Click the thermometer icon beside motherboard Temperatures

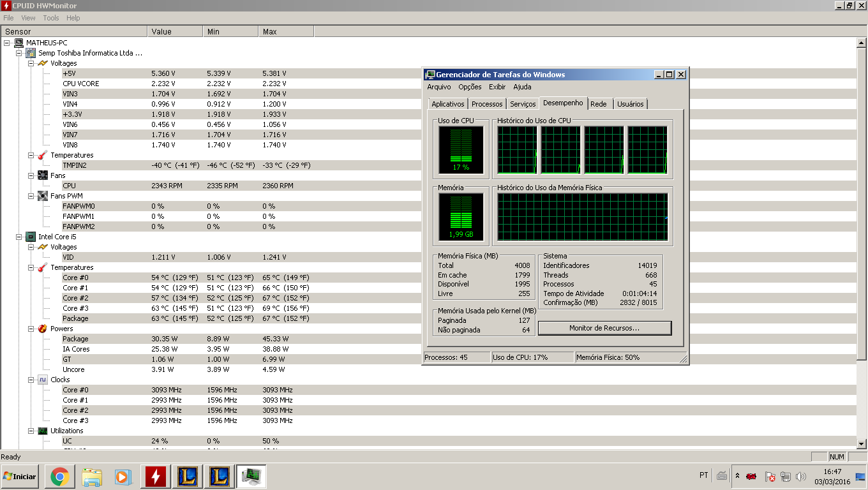43,155
